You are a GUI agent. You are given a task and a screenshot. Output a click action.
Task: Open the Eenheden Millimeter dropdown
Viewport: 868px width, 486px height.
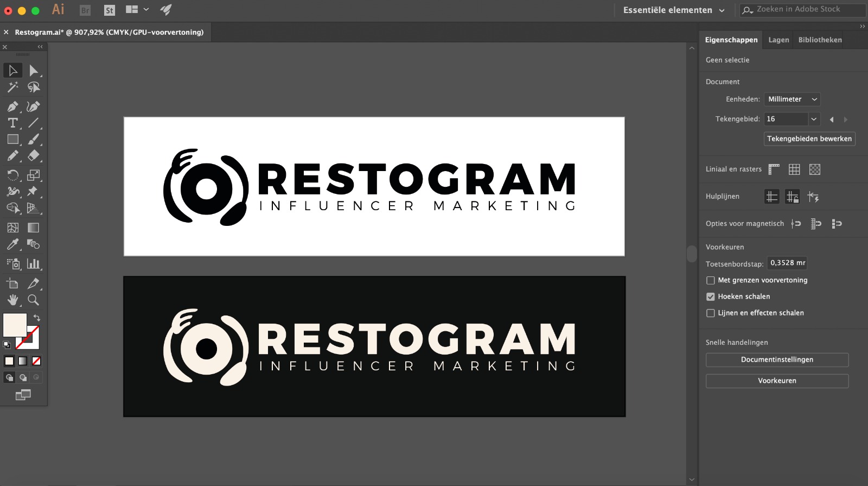[792, 99]
